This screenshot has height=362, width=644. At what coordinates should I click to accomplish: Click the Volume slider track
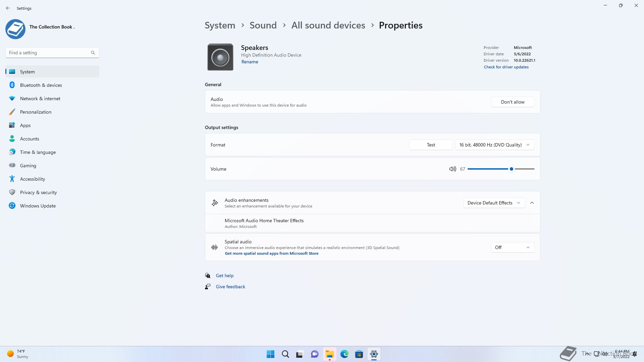click(501, 169)
